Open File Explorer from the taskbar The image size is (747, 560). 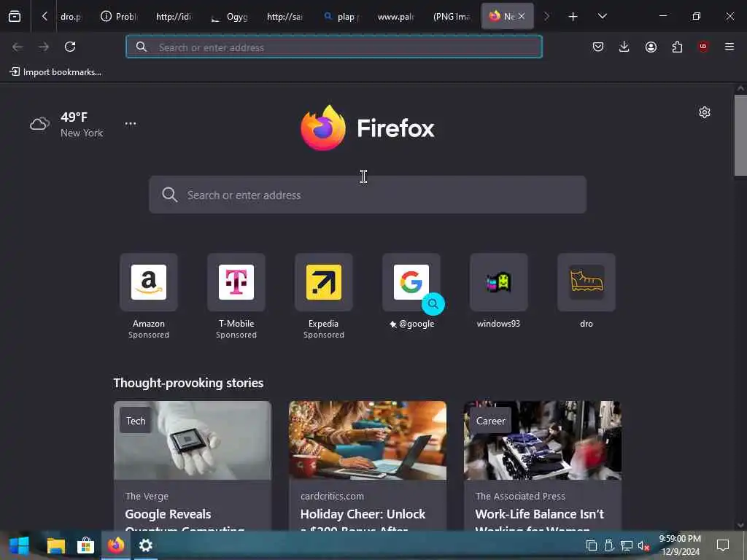coord(55,545)
